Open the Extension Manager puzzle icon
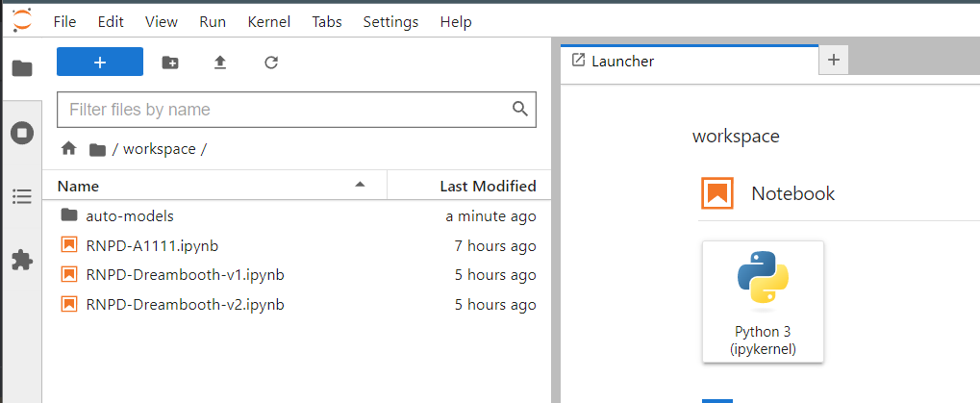 (x=21, y=260)
